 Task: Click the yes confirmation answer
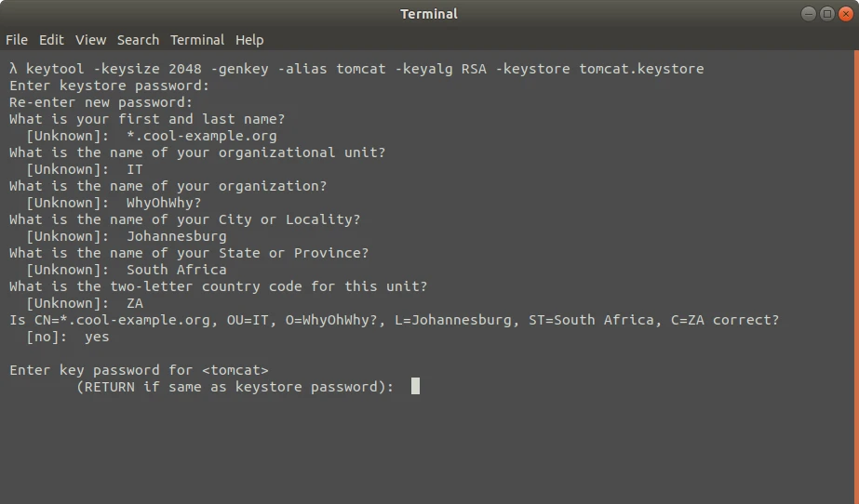click(x=97, y=338)
